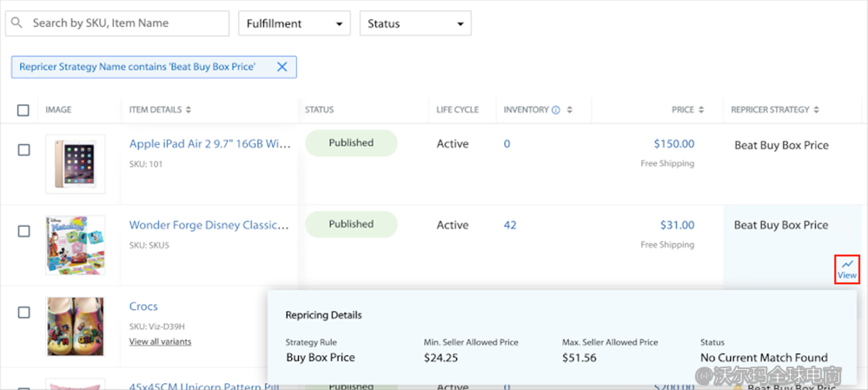Select the Wonder Forge Disney row checkbox
This screenshot has height=390, width=868.
pos(23,231)
